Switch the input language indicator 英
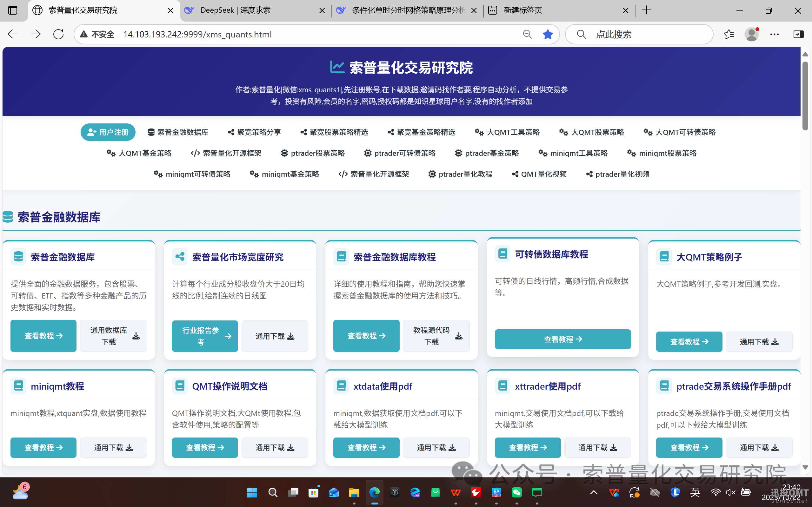The image size is (812, 507). (x=695, y=492)
